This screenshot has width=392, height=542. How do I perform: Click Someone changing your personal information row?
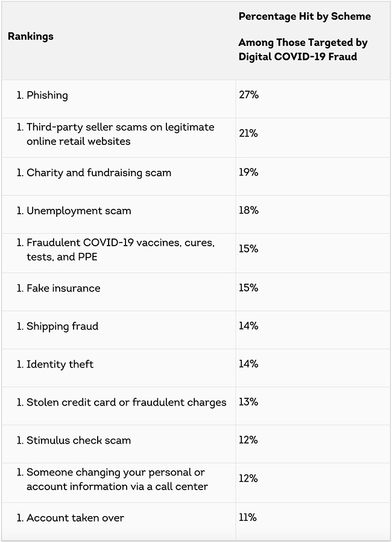[117, 479]
